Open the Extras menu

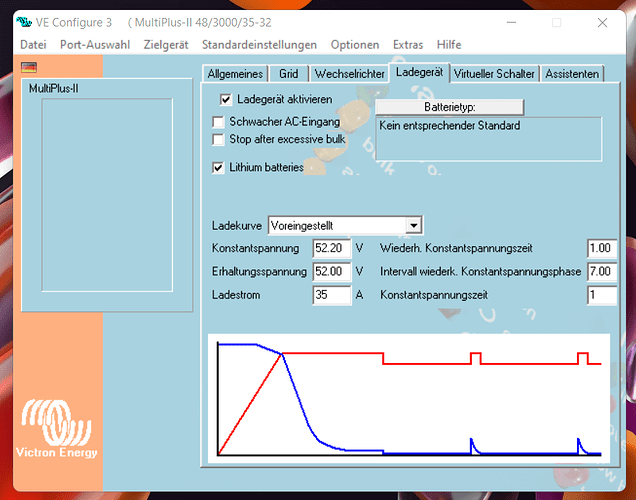coord(408,45)
